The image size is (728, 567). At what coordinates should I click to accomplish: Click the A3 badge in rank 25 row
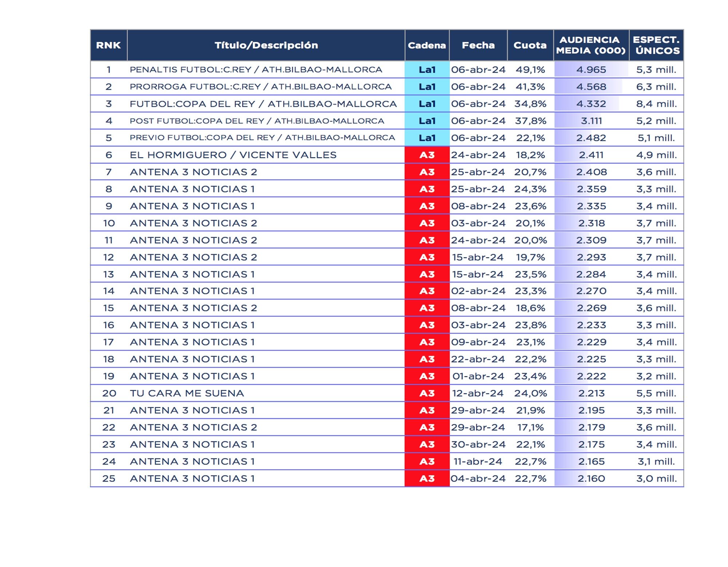pos(427,479)
